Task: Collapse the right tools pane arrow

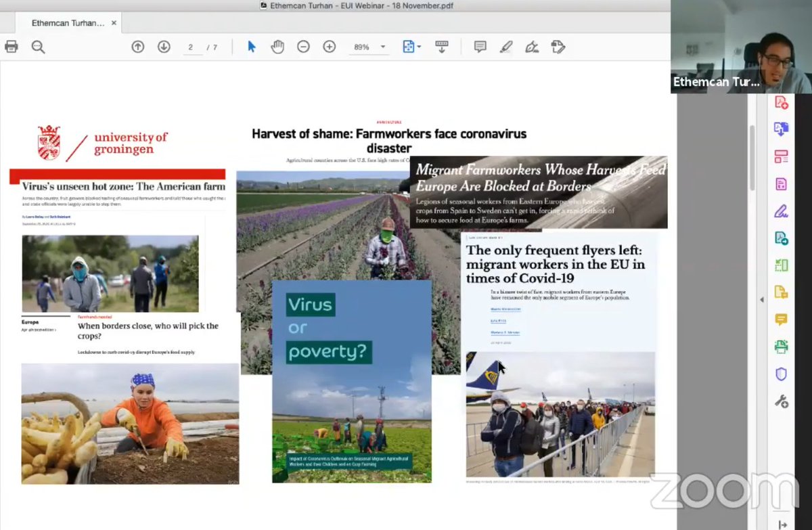Action: pos(762,300)
